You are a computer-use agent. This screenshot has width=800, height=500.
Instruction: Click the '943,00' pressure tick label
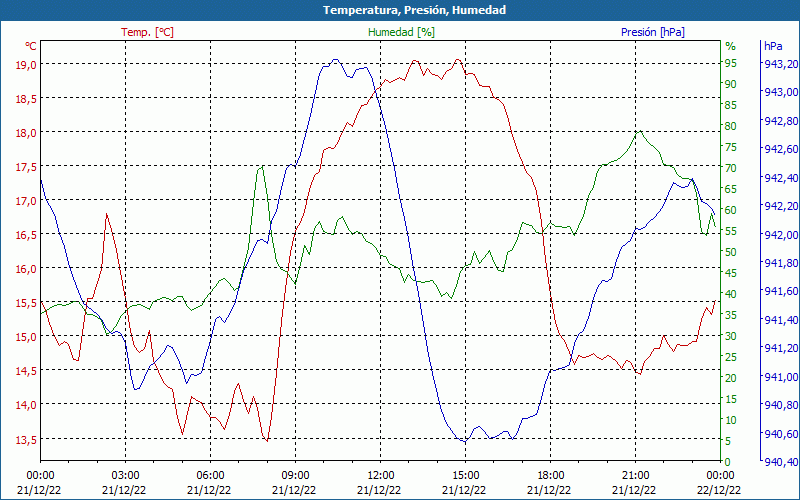(x=781, y=92)
